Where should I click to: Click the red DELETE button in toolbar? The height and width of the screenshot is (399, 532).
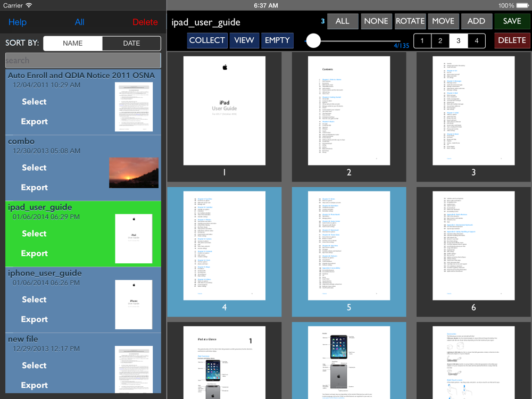[512, 40]
